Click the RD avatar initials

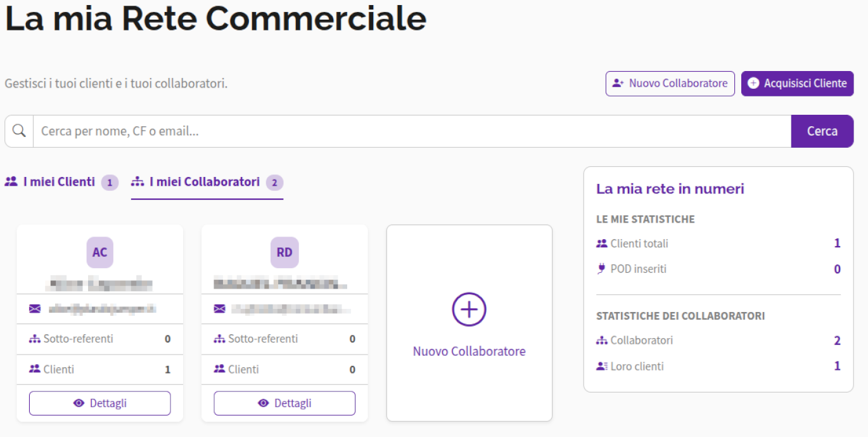pyautogui.click(x=284, y=252)
